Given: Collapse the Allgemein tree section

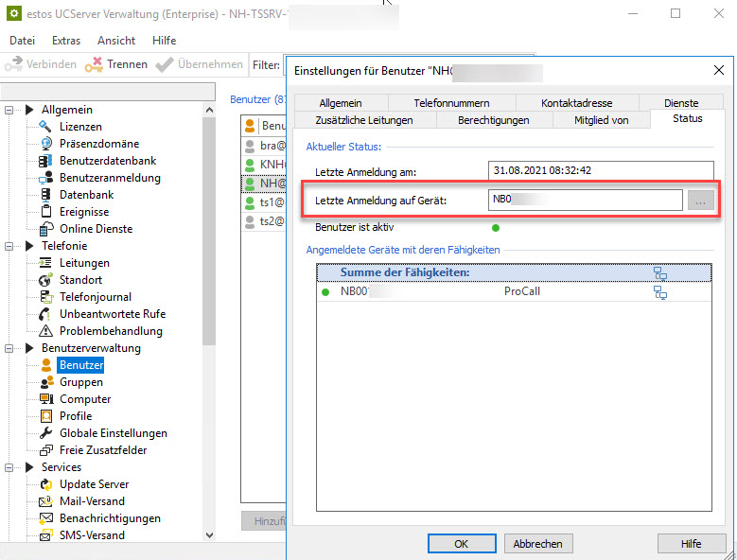Looking at the screenshot, I should 11,110.
